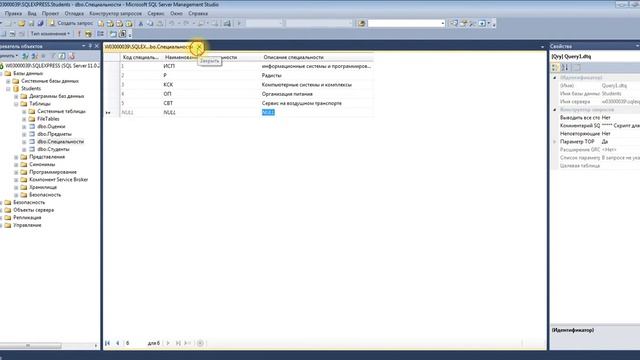This screenshot has width=640, height=360.
Task: Open the Соединить dropdown in Object Explorer
Action: [8, 56]
